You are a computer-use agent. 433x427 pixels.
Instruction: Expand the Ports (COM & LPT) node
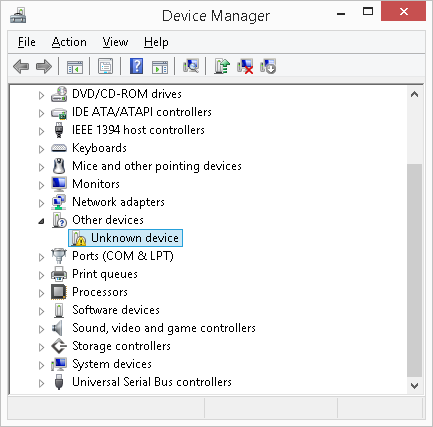pos(41,257)
